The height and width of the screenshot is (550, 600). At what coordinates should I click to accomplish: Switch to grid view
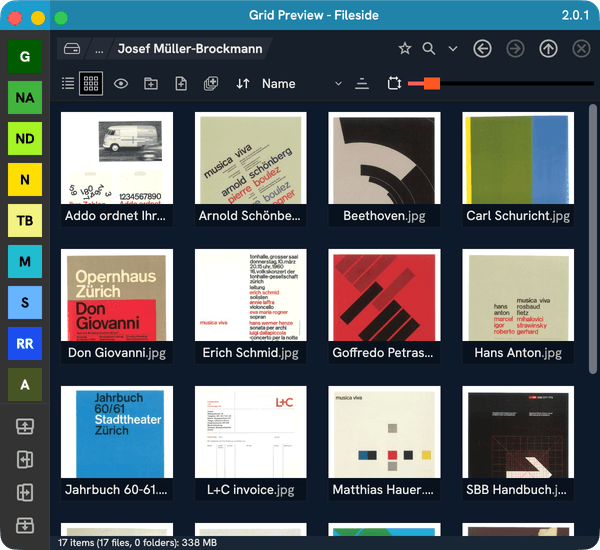tap(91, 83)
